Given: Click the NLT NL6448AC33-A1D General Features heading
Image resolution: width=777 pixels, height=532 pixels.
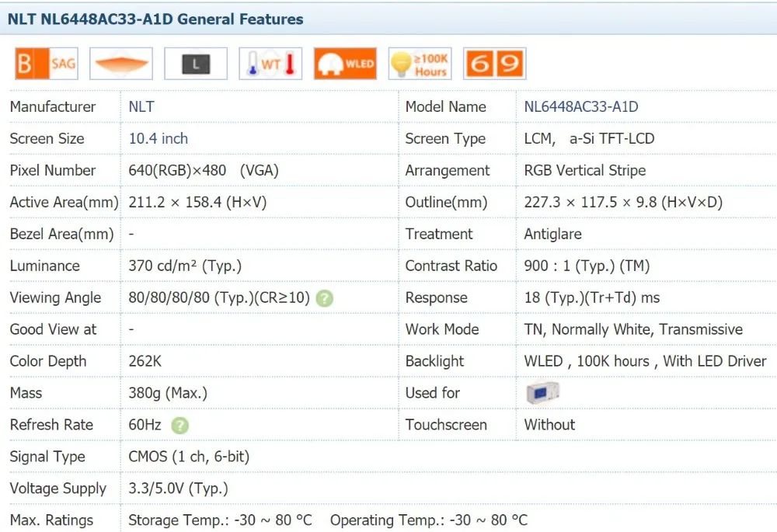Looking at the screenshot, I should tap(155, 19).
